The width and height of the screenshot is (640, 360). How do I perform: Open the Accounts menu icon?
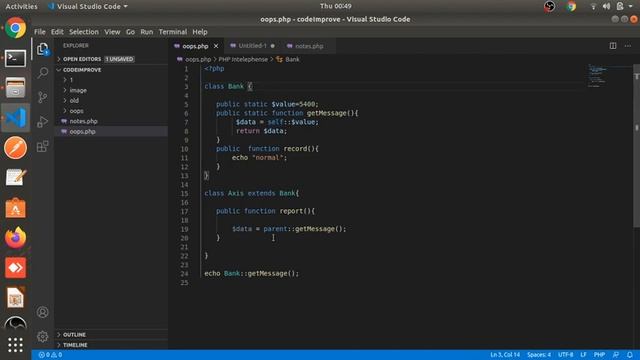pyautogui.click(x=42, y=312)
